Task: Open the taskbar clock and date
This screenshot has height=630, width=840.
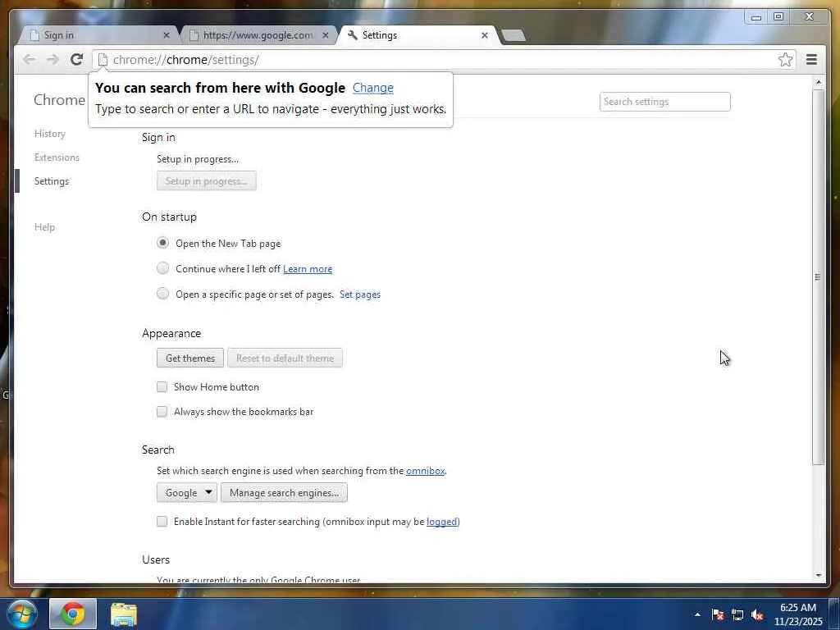Action: (797, 614)
